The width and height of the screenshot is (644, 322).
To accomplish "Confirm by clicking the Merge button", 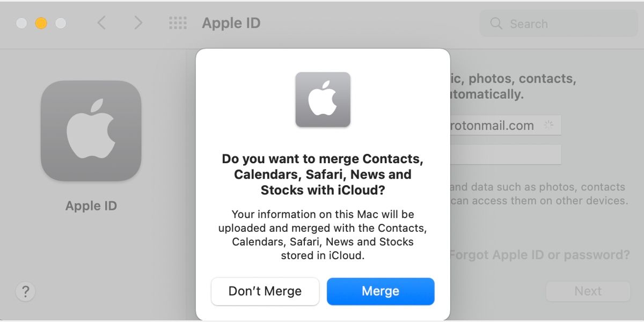I will coord(380,291).
